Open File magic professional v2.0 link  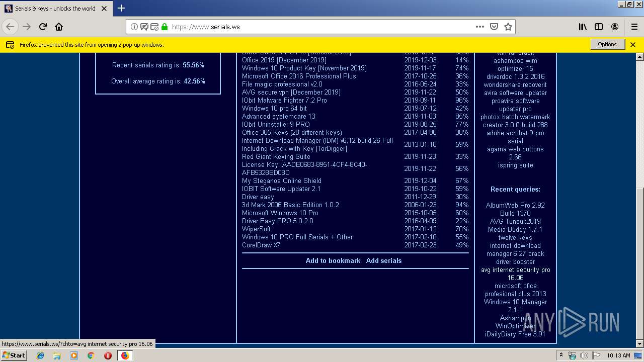[282, 84]
